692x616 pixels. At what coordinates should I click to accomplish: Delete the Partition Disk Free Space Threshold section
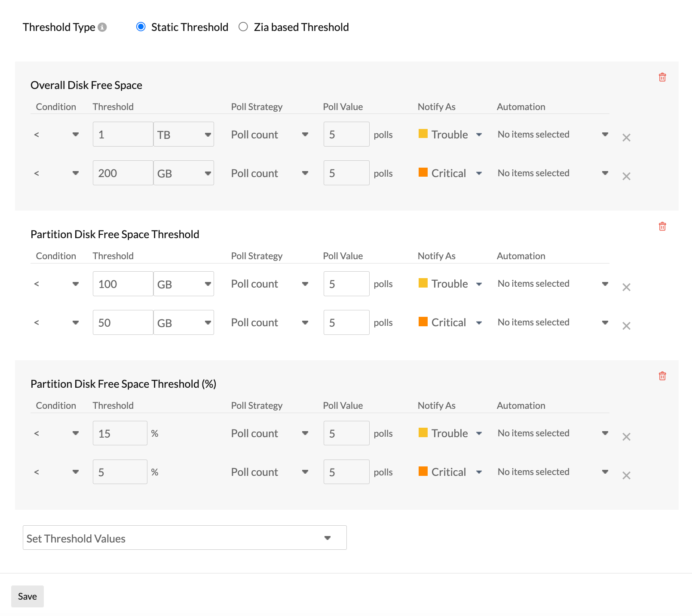(x=662, y=227)
